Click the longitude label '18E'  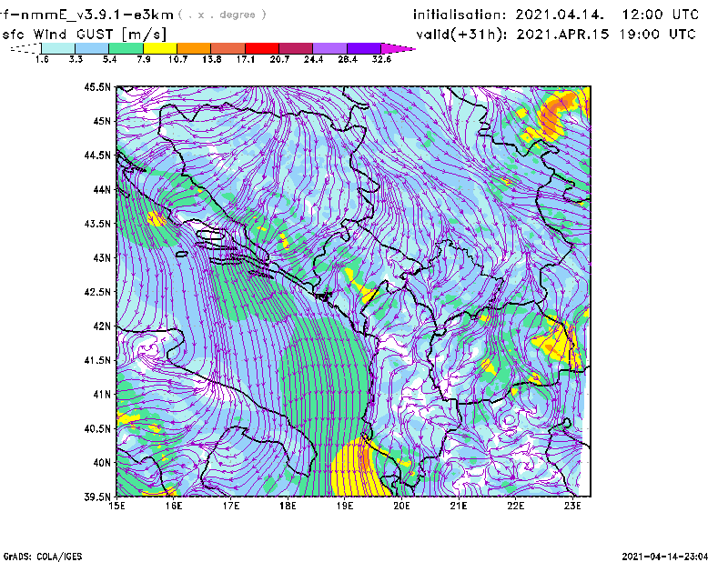tap(288, 506)
